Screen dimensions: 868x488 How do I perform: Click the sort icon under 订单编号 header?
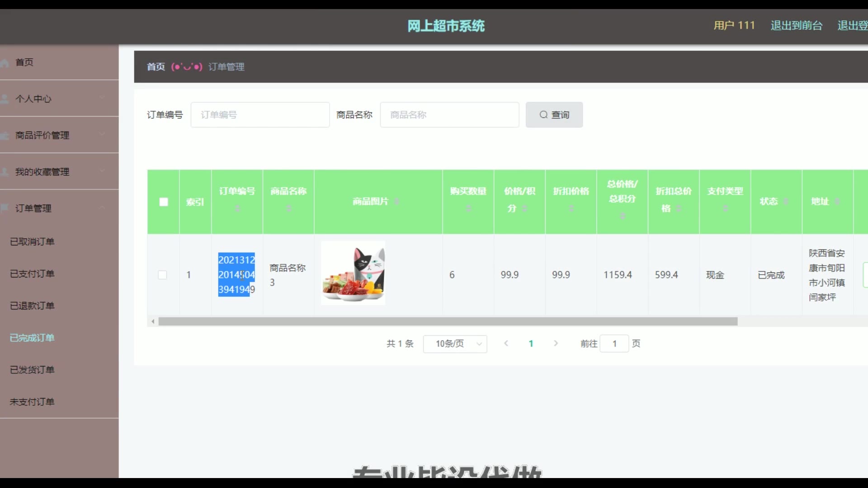tap(237, 208)
